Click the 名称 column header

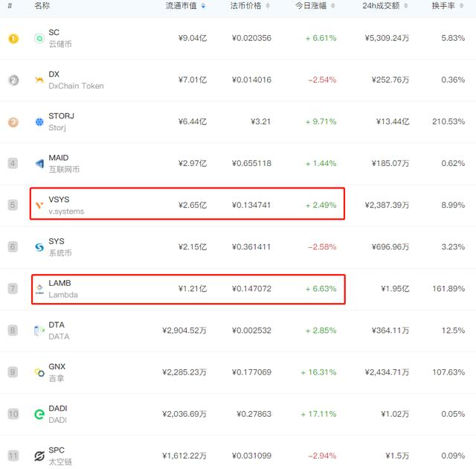tap(42, 6)
